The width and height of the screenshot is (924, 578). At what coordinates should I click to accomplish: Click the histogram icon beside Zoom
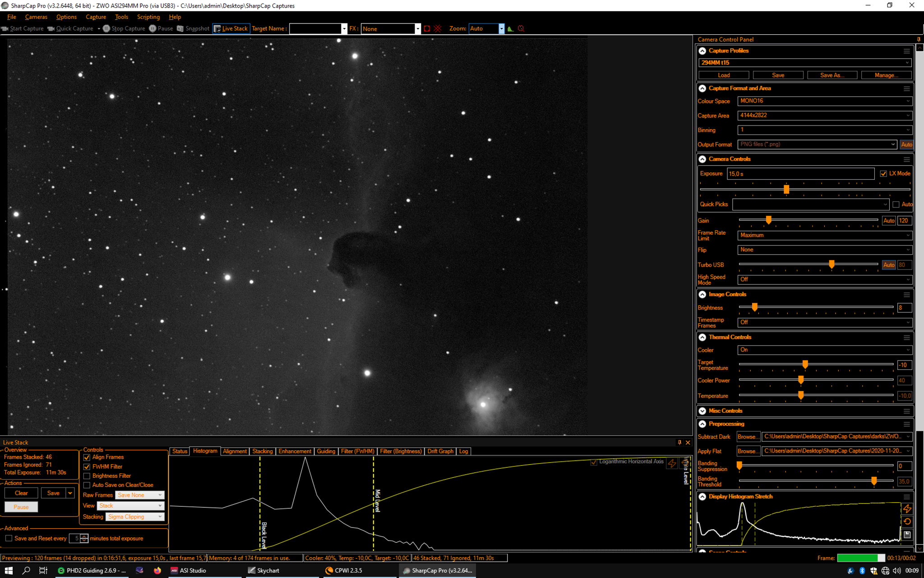click(x=510, y=28)
